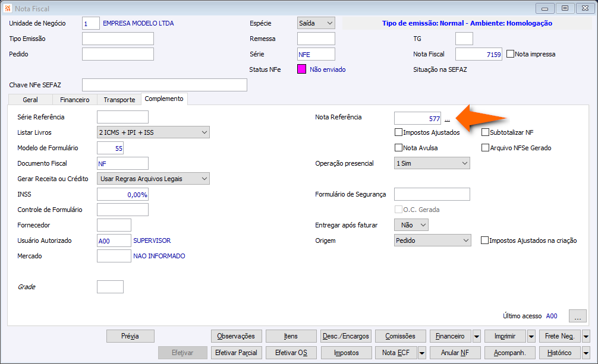The image size is (598, 364).
Task: Toggle Impostos Ajustados na criação checkbox
Action: click(484, 240)
